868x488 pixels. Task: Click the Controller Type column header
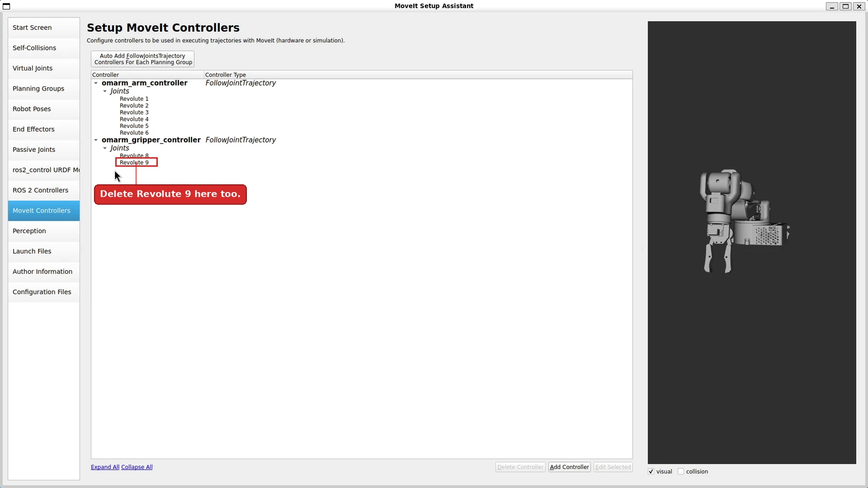[418, 75]
